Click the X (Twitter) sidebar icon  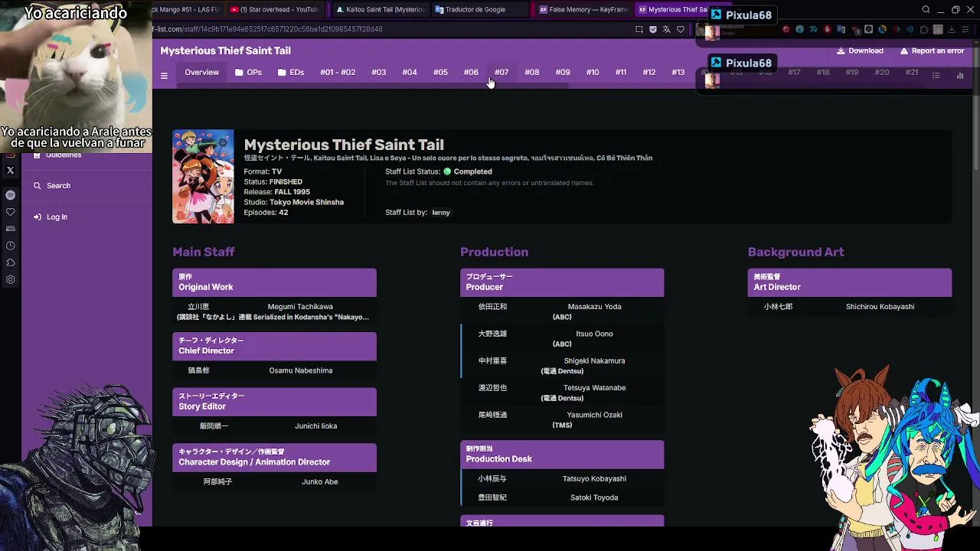11,171
